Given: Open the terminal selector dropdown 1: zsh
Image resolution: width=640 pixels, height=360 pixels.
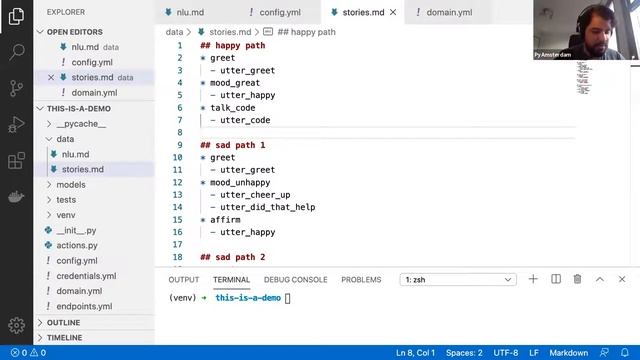Looking at the screenshot, I should tap(458, 280).
